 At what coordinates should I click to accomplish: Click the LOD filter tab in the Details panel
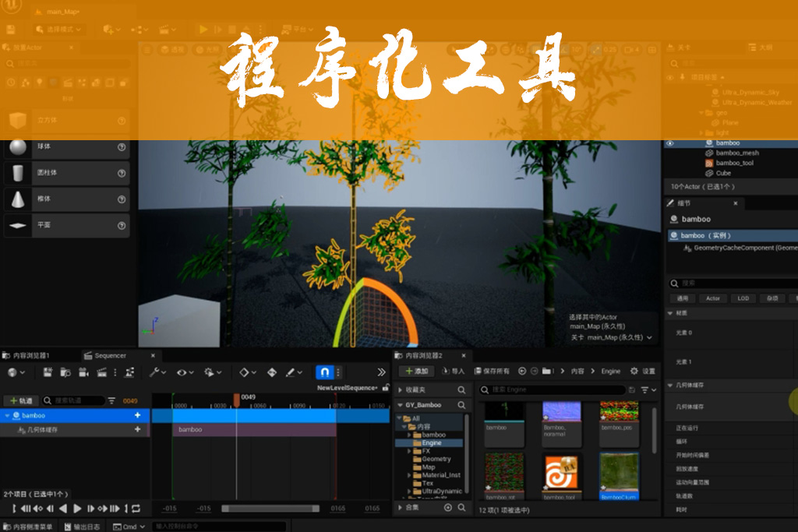coord(743,298)
